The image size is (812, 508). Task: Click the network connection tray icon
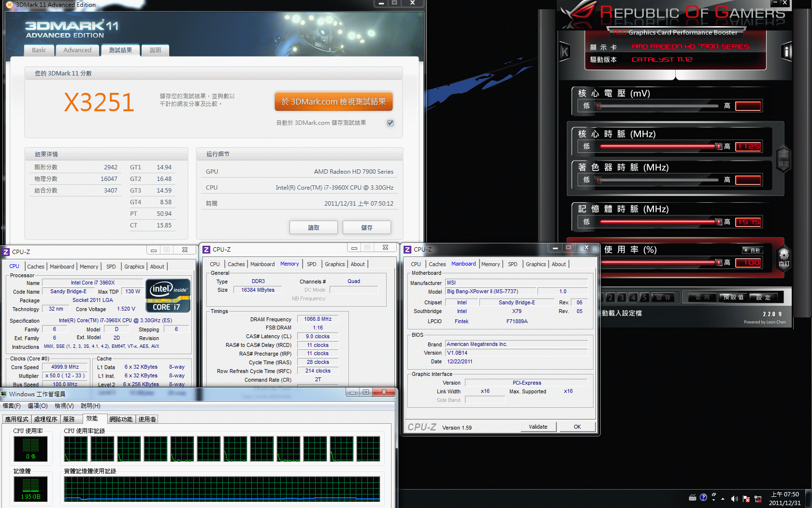pos(758,499)
